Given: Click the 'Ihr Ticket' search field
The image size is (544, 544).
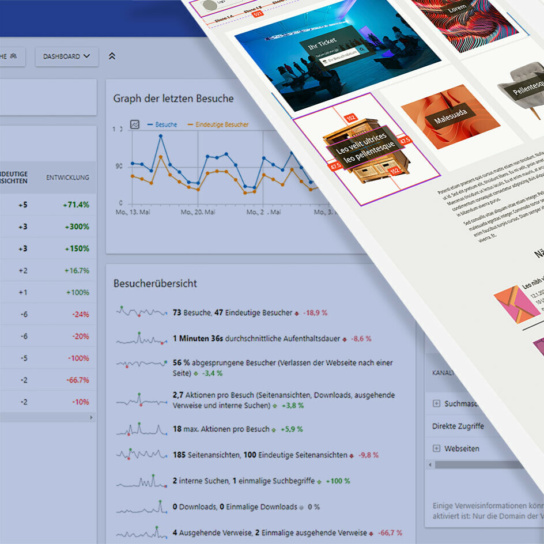Looking at the screenshot, I should 339,57.
